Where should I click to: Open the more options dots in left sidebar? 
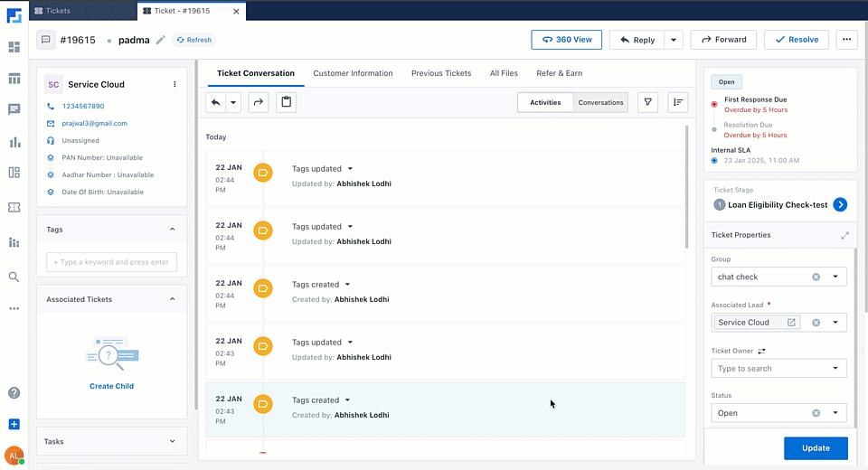tap(14, 308)
